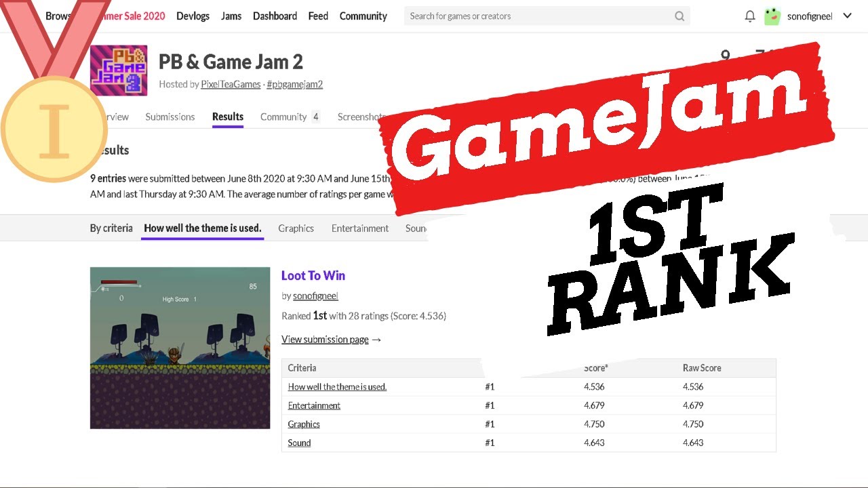Open Jams in the top navigation

231,16
